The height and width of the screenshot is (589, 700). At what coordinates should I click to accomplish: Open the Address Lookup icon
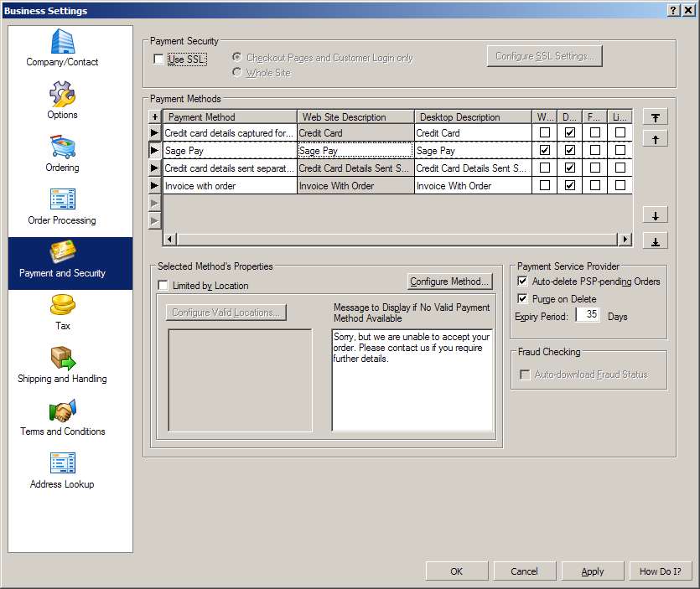(x=62, y=463)
